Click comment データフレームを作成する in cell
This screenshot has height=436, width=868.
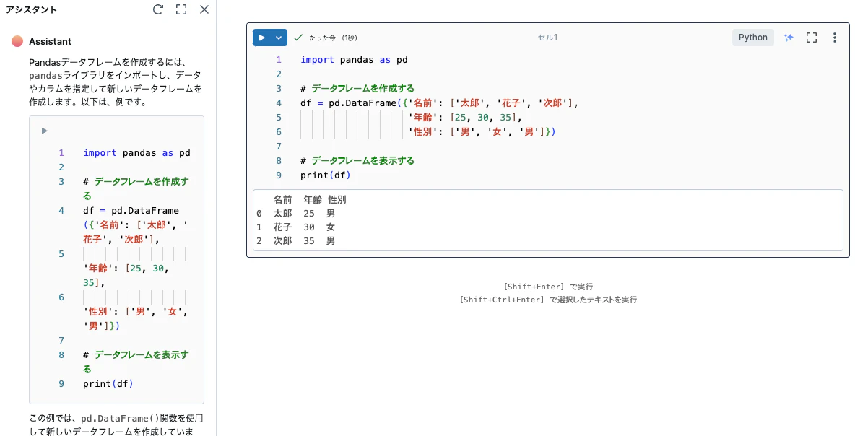tap(357, 89)
